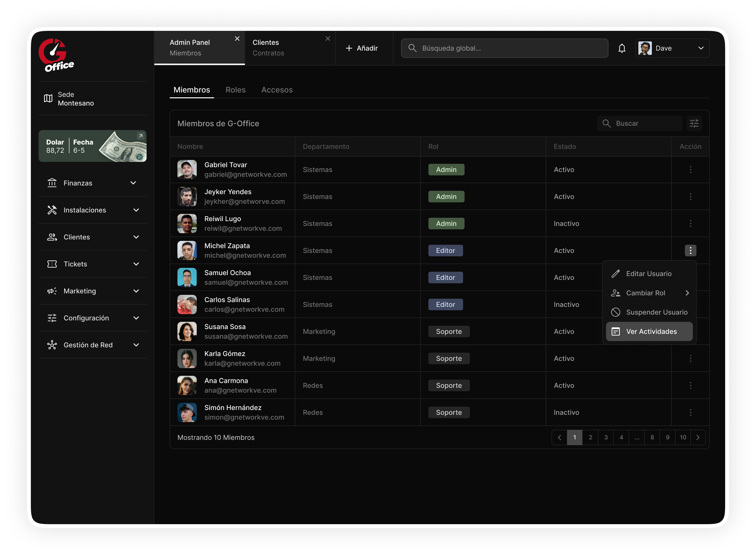The image size is (756, 555).
Task: Focus the Búsqueda global search field
Action: [x=505, y=48]
